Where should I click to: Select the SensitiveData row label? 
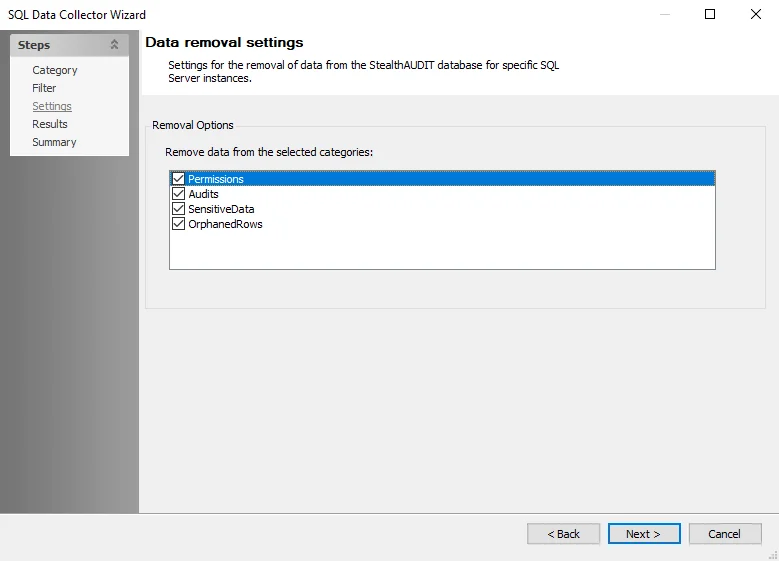[221, 209]
